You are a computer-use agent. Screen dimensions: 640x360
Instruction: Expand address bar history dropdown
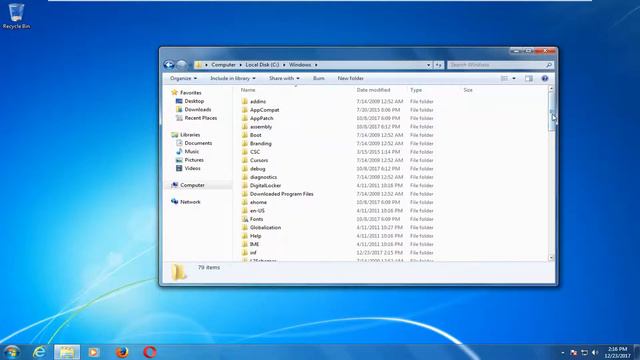pyautogui.click(x=429, y=65)
